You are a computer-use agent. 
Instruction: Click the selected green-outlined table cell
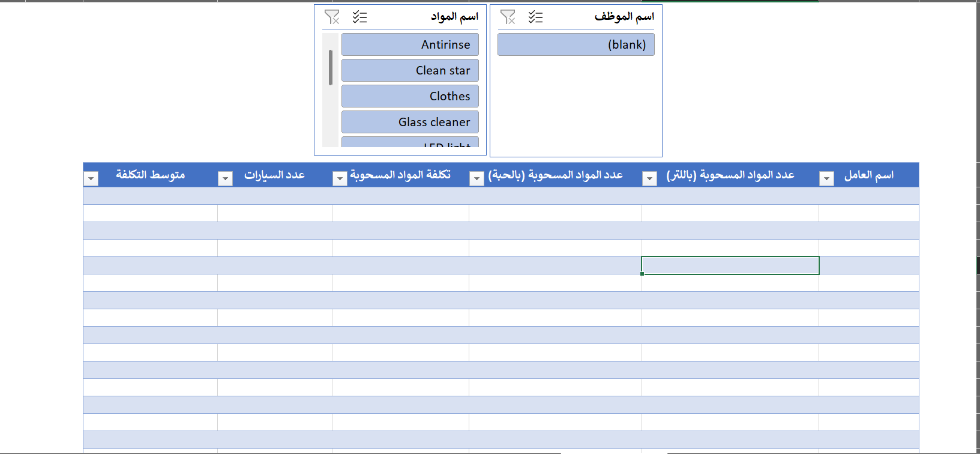click(x=730, y=265)
